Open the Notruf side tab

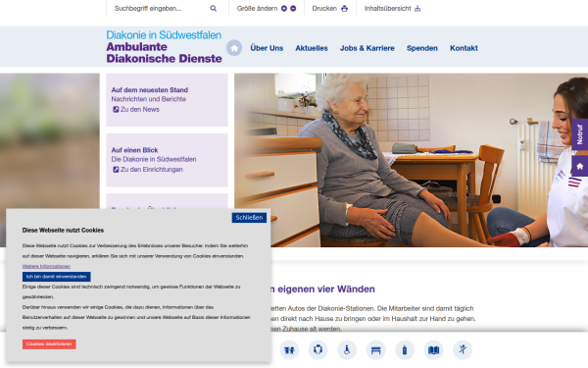[580, 134]
